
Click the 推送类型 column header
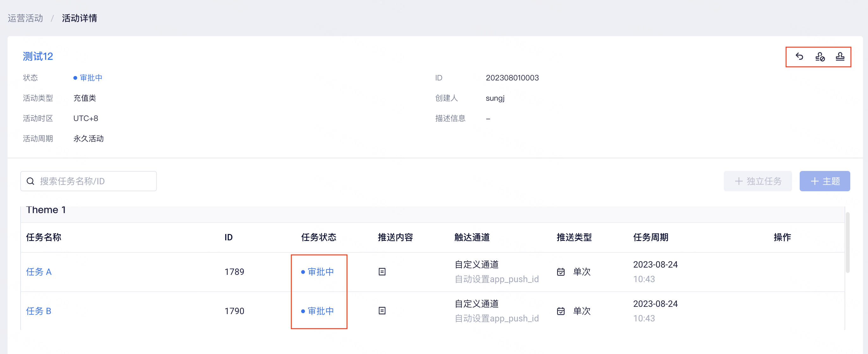574,237
